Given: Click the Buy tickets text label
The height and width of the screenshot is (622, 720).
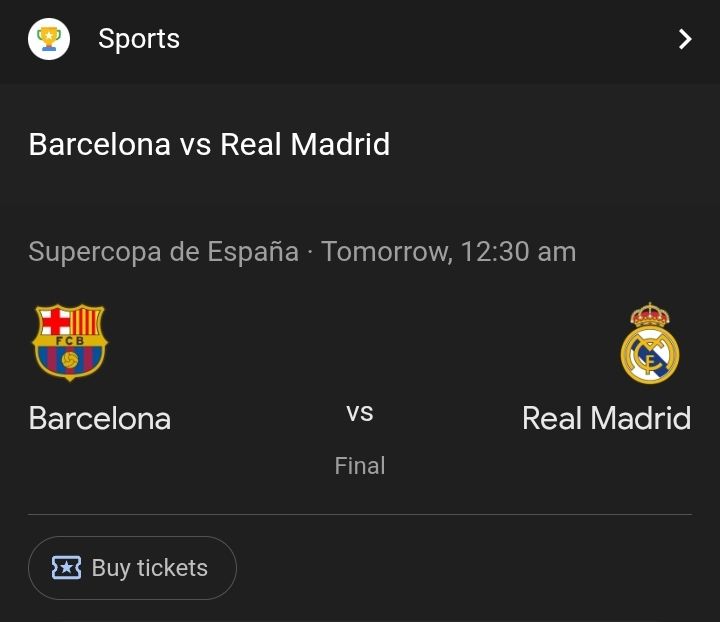Looking at the screenshot, I should tap(150, 568).
